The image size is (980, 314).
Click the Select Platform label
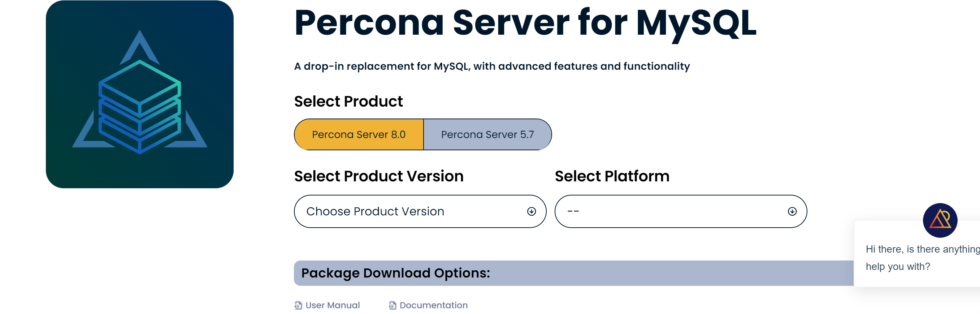(612, 176)
